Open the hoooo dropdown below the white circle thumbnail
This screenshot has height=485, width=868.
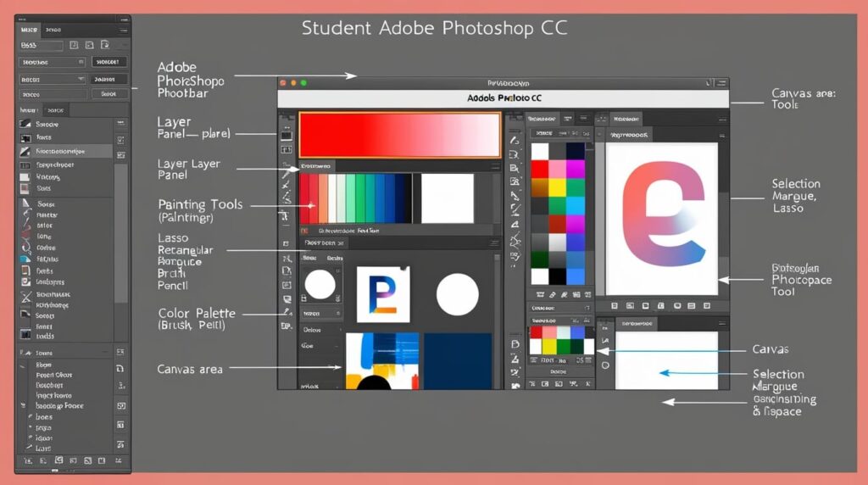322,314
